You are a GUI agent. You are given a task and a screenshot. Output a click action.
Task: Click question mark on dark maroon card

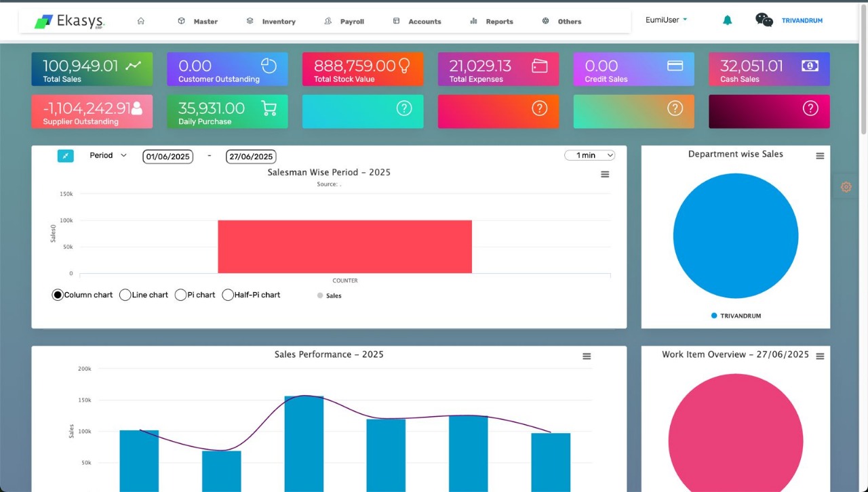coord(810,108)
